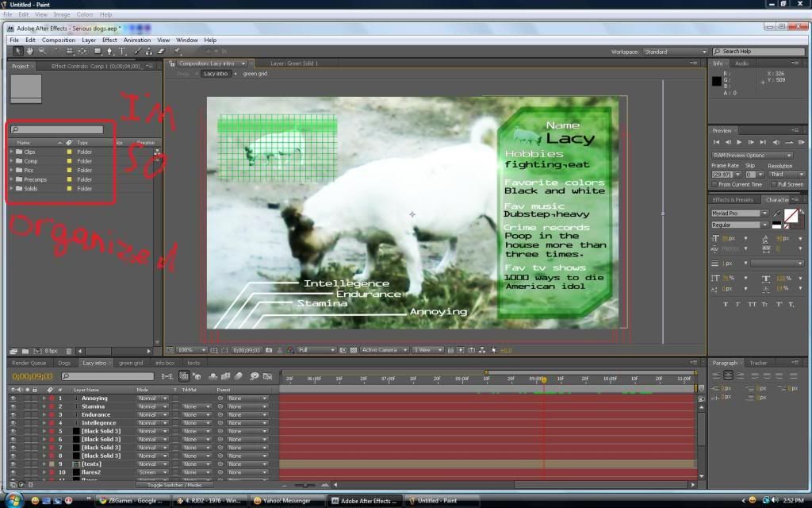Select the Zoom magnifier tool

pos(41,52)
